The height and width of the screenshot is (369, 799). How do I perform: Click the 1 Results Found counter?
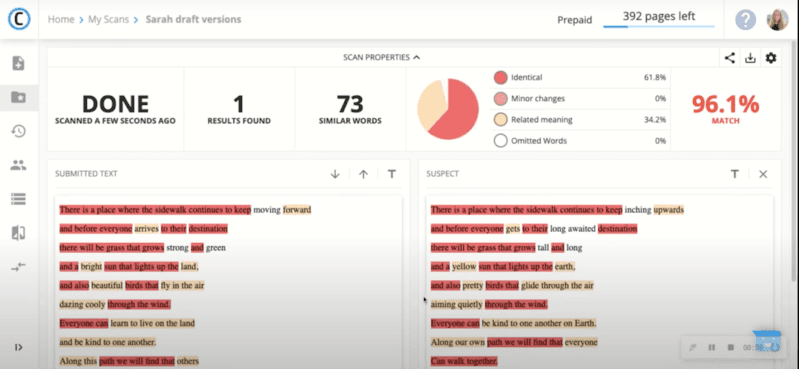239,109
